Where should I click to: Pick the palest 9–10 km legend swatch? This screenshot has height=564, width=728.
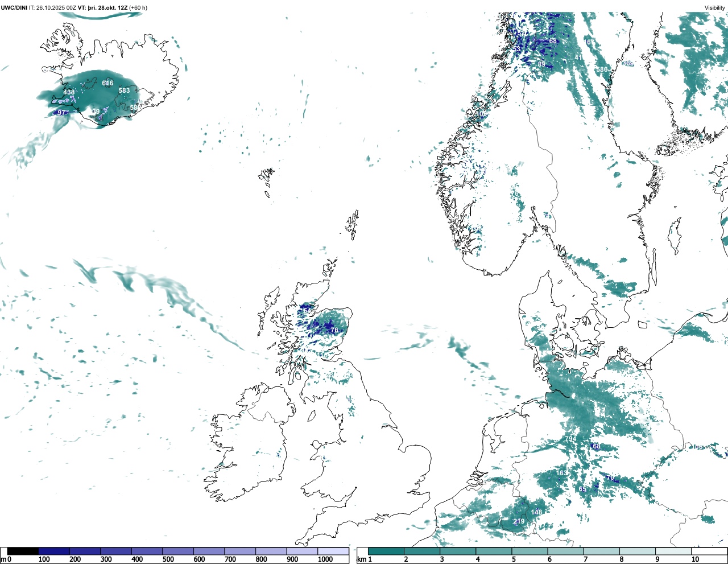point(674,551)
